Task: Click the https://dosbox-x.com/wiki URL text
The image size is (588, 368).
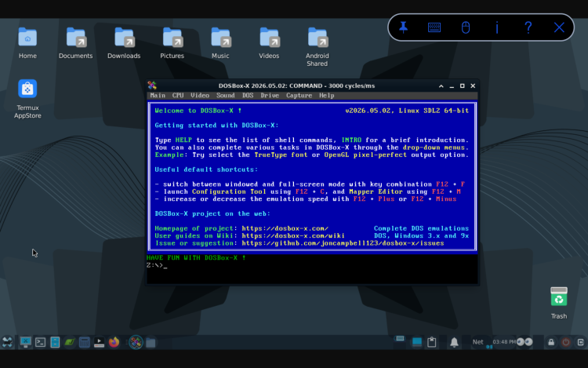Action: (293, 235)
